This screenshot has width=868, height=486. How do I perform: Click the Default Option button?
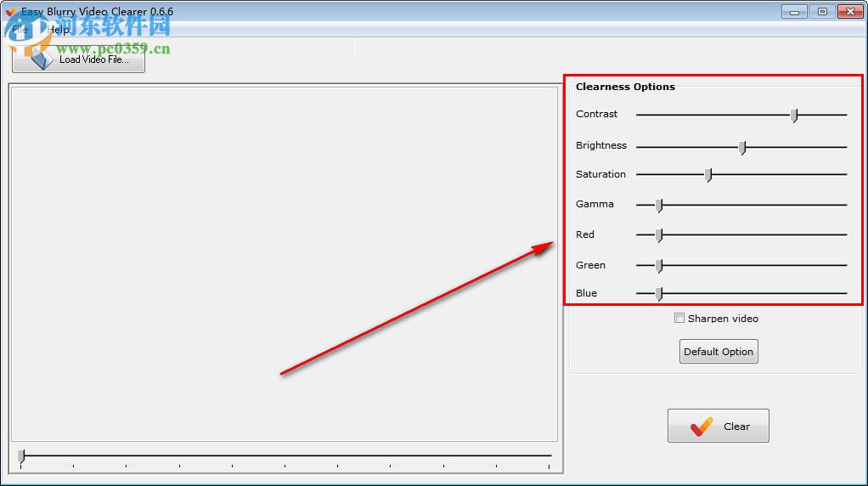719,352
